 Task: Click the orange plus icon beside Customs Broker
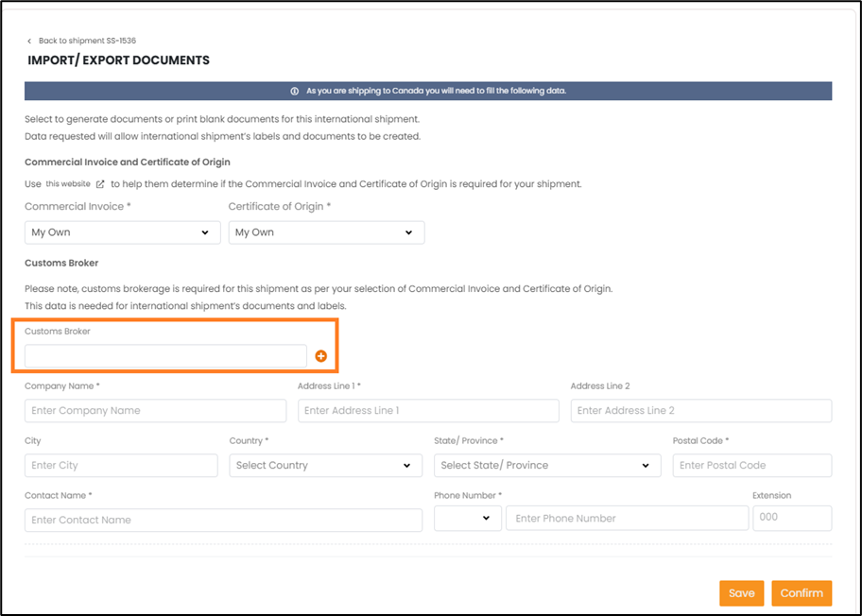click(x=320, y=356)
